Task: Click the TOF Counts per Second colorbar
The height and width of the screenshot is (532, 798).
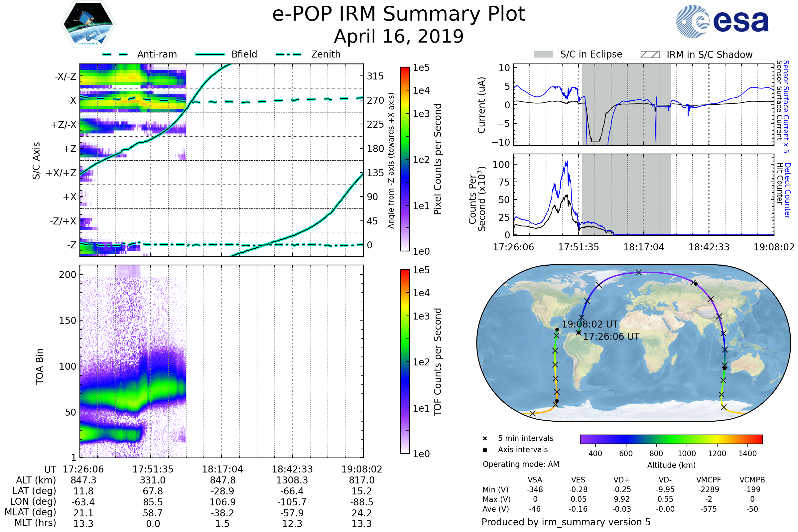Action: pyautogui.click(x=405, y=361)
